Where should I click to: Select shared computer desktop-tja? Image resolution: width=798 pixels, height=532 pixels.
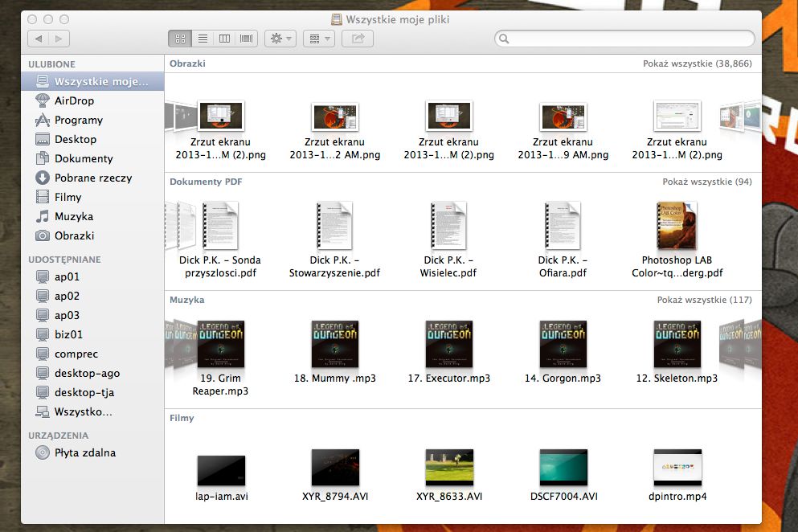tap(92, 393)
